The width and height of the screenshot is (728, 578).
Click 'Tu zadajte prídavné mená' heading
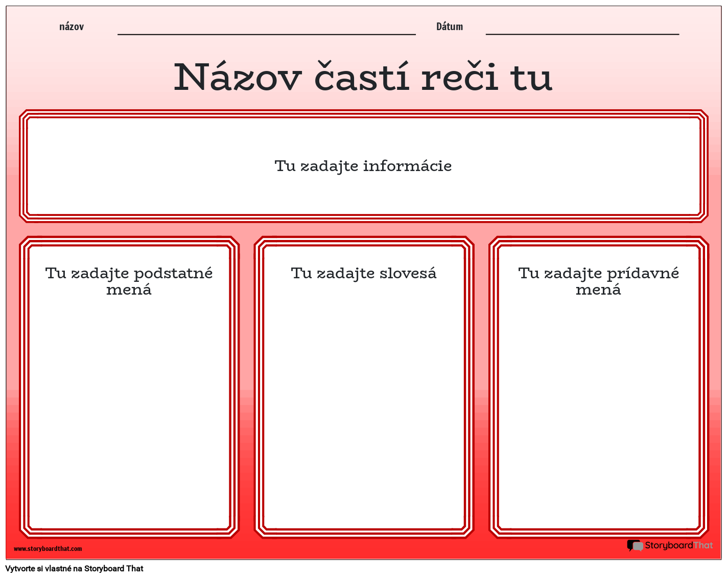tap(598, 281)
